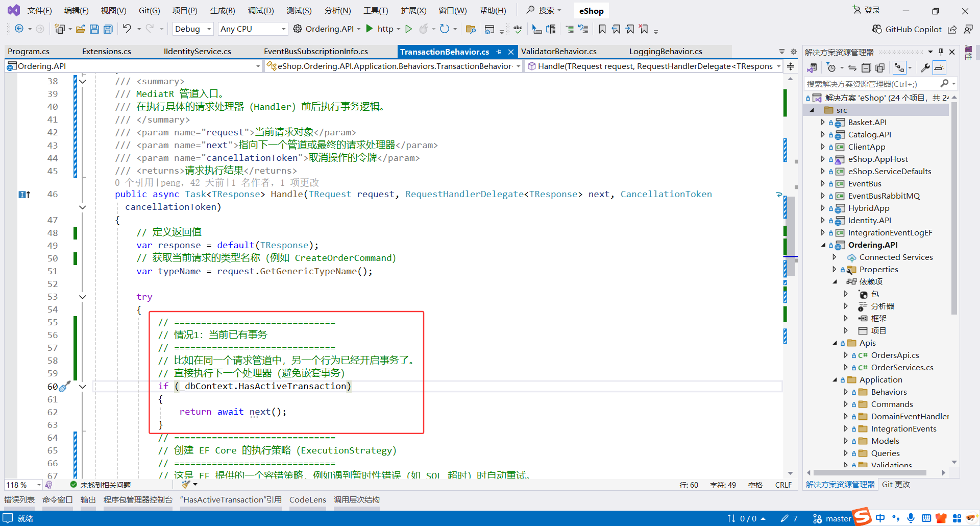Click in the Solution Explorer search field
The image size is (980, 526).
coord(873,84)
